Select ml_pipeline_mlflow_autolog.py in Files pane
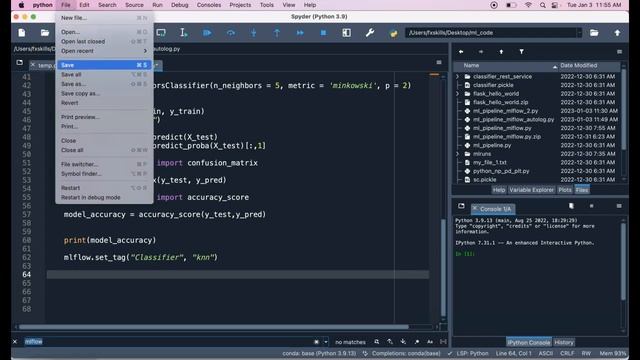Image resolution: width=640 pixels, height=360 pixels. 513,120
